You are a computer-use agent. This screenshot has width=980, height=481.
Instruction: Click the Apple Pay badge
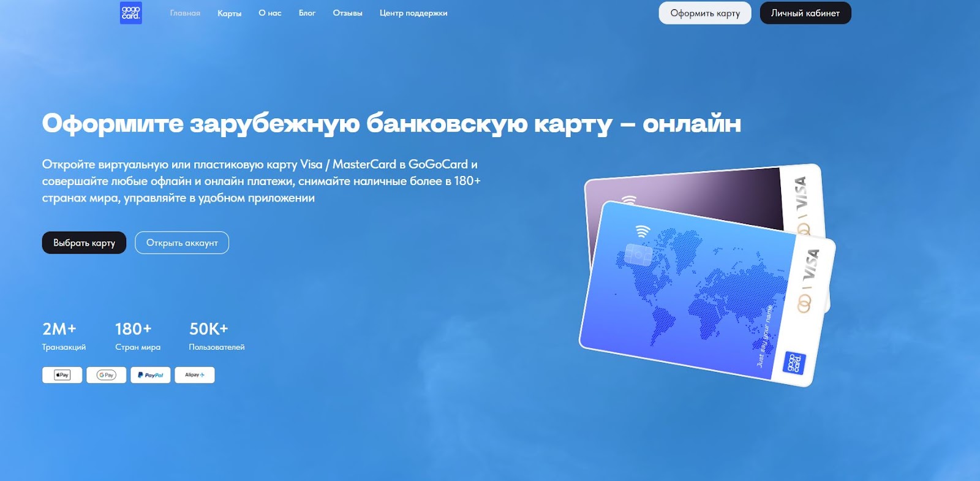[62, 375]
